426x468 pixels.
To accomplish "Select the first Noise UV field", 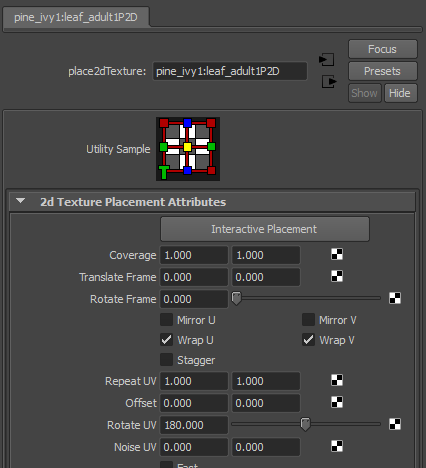I will click(194, 447).
